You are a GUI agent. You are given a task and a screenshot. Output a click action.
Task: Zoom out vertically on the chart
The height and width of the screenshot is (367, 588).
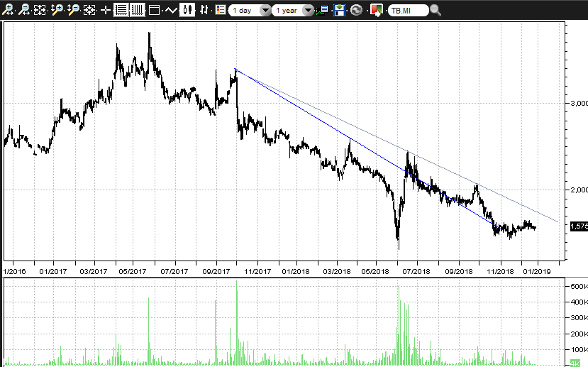click(x=73, y=10)
